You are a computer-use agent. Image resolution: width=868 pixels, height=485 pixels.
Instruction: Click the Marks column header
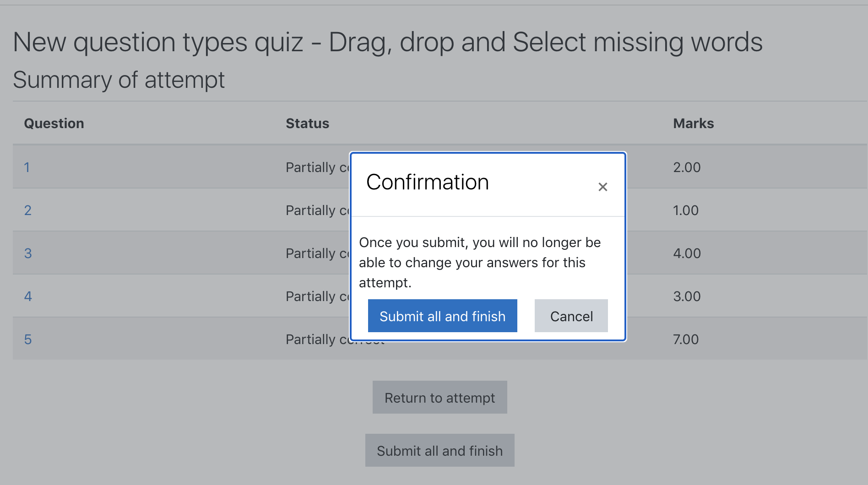tap(694, 124)
